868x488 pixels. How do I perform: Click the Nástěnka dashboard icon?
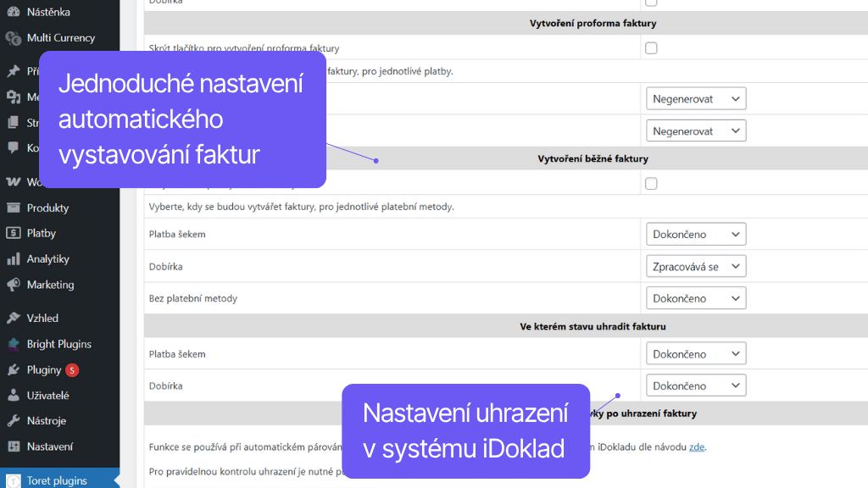(x=13, y=12)
